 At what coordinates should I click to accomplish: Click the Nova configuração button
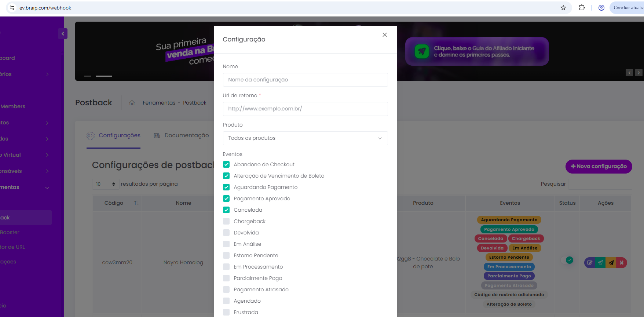coord(599,167)
